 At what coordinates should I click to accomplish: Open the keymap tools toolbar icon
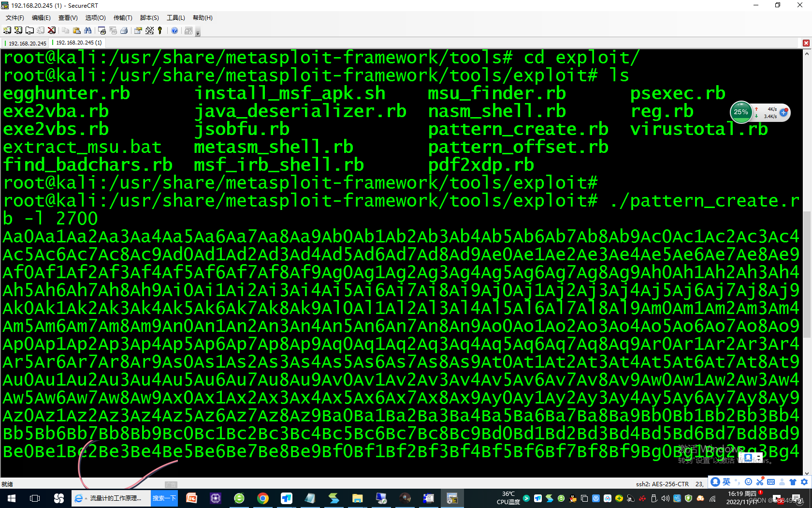(150, 30)
